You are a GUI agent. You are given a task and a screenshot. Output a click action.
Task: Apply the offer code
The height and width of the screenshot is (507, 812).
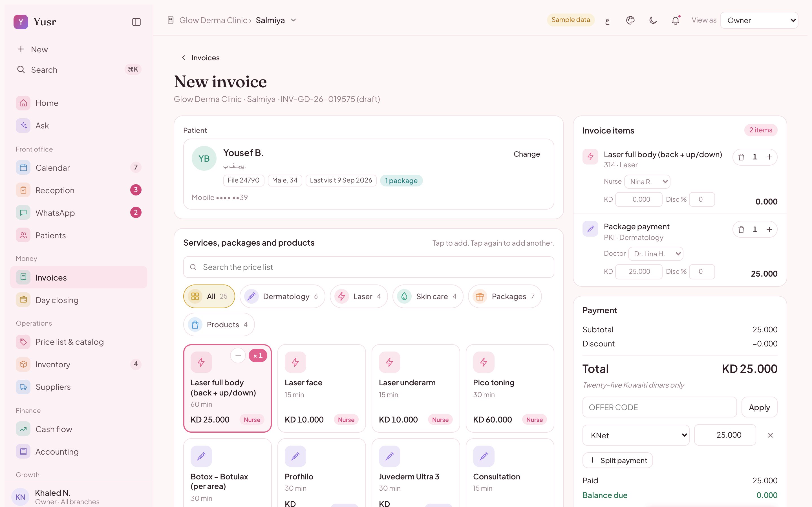coord(759,407)
